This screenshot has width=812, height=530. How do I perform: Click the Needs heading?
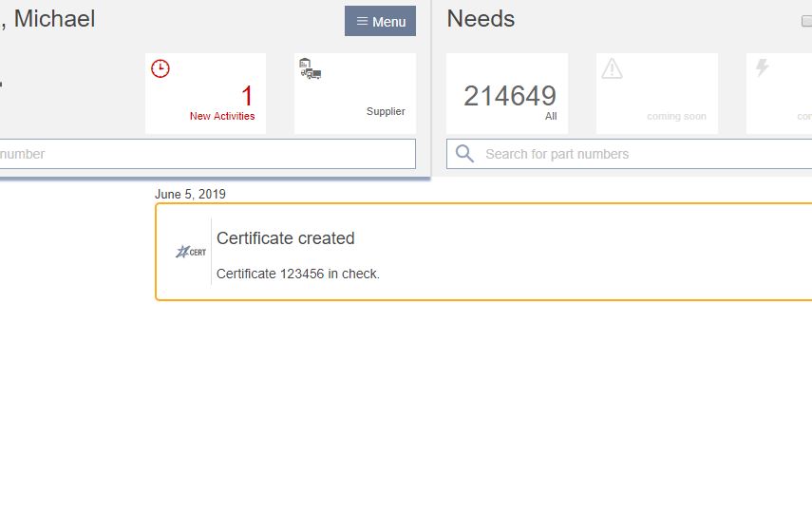point(481,19)
